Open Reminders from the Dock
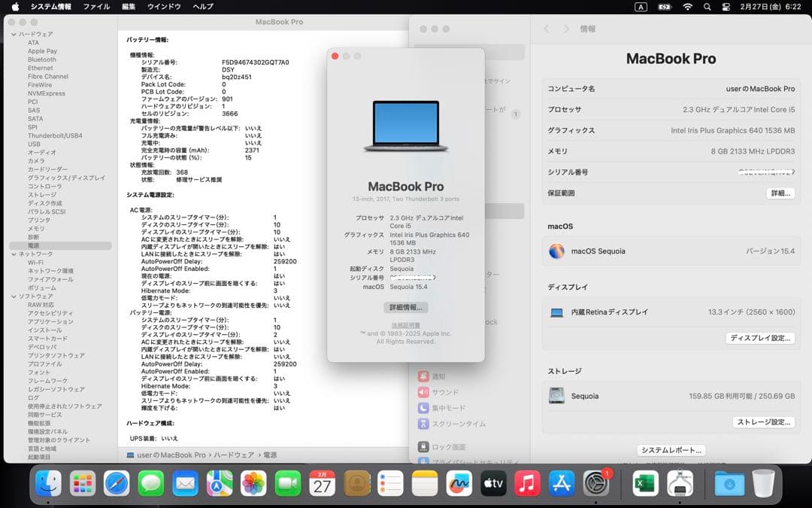Screen dimensions: 812x508 [x=390, y=484]
